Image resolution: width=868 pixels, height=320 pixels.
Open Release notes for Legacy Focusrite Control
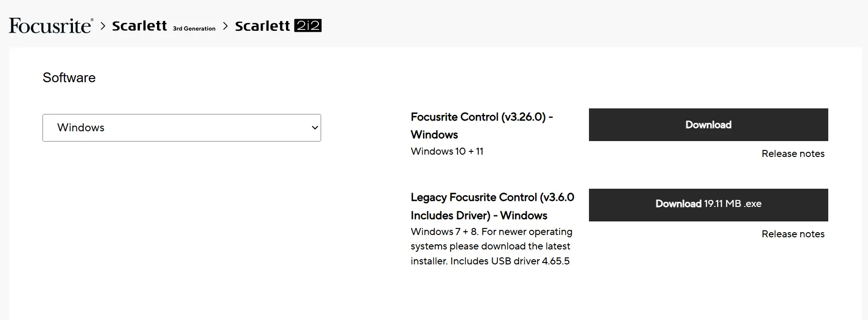pyautogui.click(x=793, y=234)
